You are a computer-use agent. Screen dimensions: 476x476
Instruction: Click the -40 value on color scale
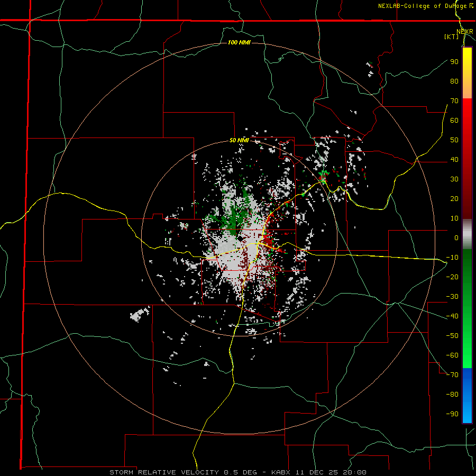(452, 316)
